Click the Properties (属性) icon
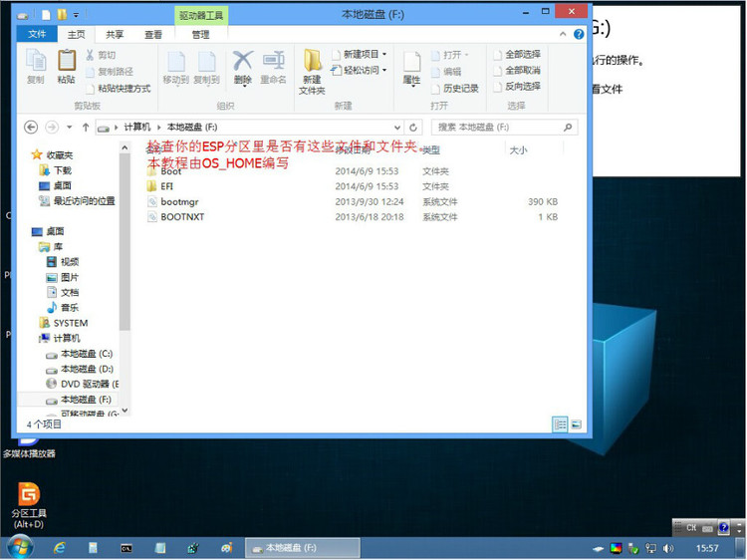Screen dimensions: 747x560 [x=411, y=68]
